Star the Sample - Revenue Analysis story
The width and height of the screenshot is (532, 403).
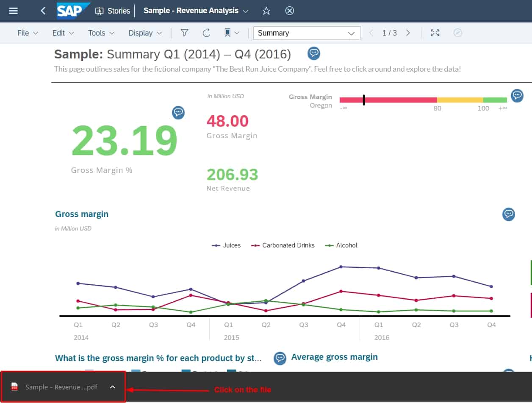266,11
